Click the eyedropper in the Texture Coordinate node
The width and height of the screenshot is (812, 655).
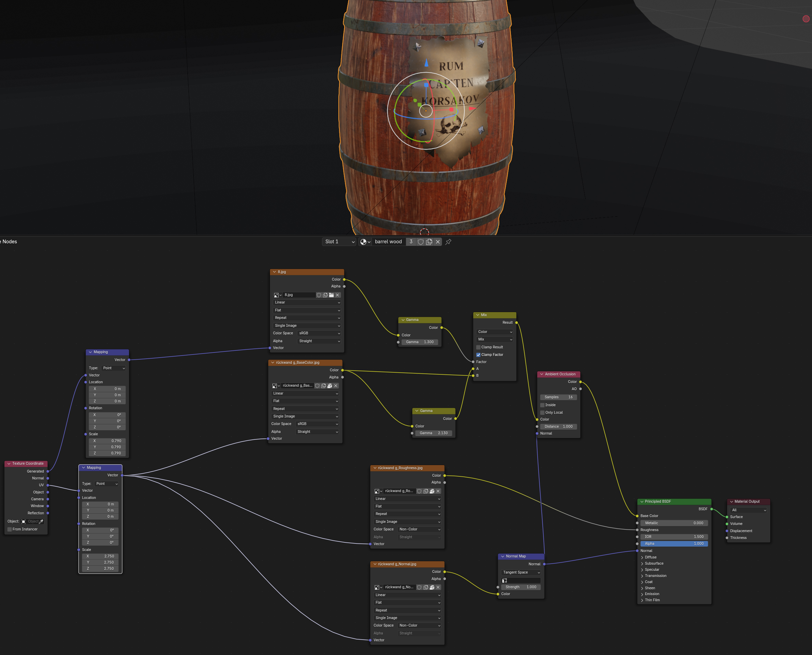pyautogui.click(x=41, y=522)
